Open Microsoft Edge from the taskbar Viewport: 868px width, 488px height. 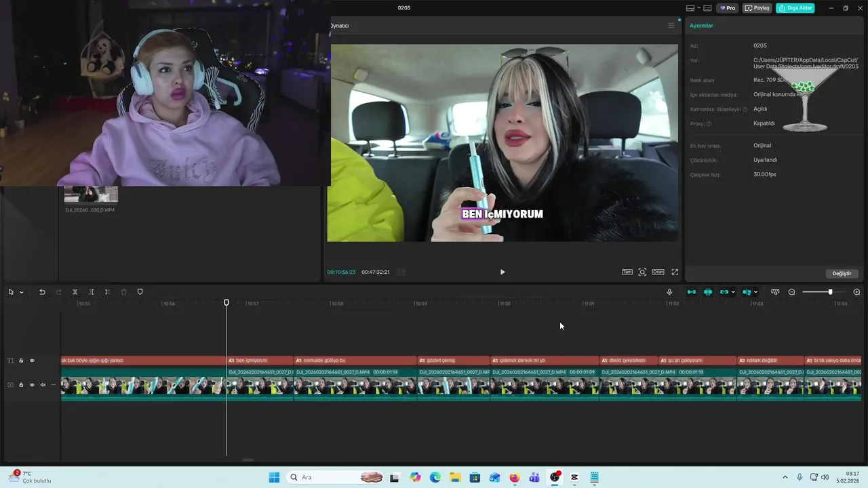click(x=435, y=477)
